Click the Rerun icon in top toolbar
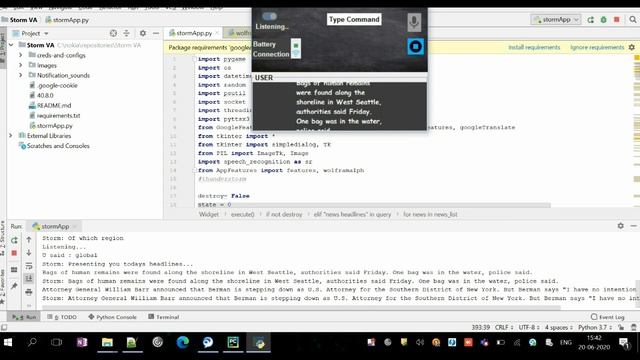This screenshot has width=640, height=360. [590, 20]
